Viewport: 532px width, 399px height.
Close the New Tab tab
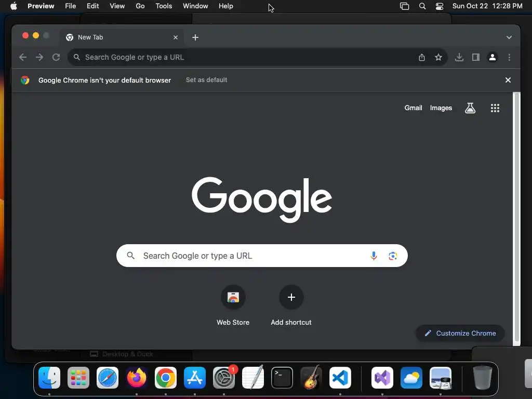pyautogui.click(x=176, y=37)
